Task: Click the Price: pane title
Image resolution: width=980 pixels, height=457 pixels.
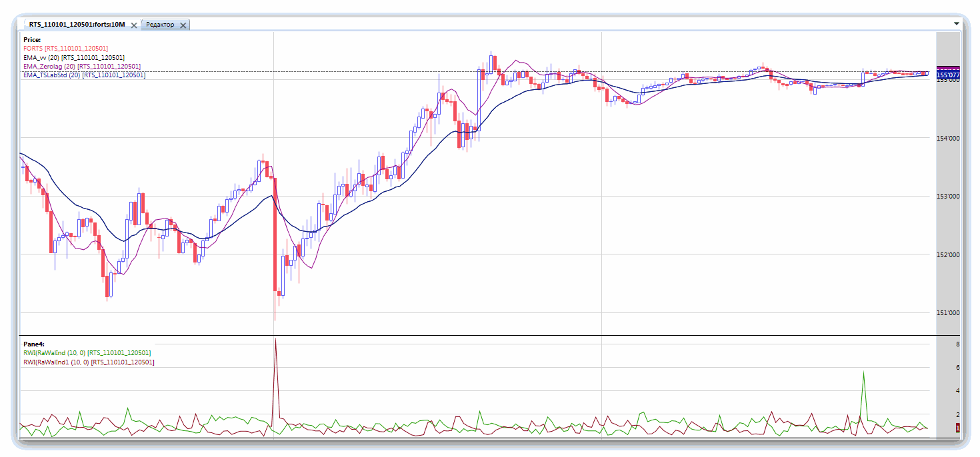Action: [x=32, y=40]
